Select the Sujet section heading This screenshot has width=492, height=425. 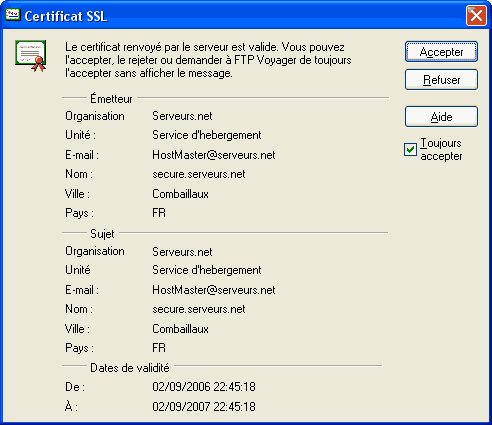pyautogui.click(x=102, y=234)
